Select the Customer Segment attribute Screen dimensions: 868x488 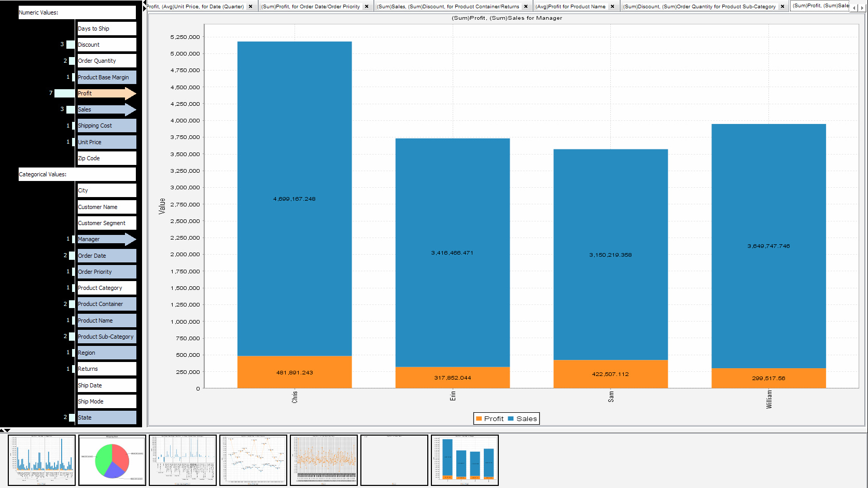click(x=106, y=223)
